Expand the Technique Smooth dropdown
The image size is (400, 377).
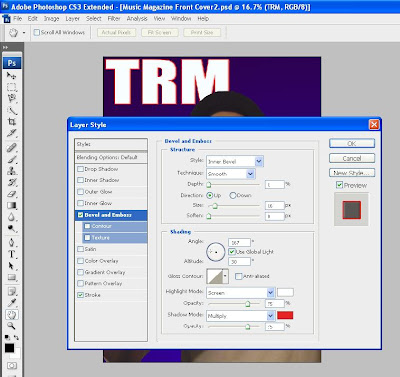(230, 174)
